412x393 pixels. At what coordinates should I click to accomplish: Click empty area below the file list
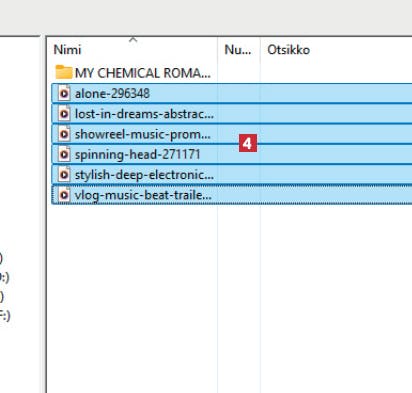point(230,297)
